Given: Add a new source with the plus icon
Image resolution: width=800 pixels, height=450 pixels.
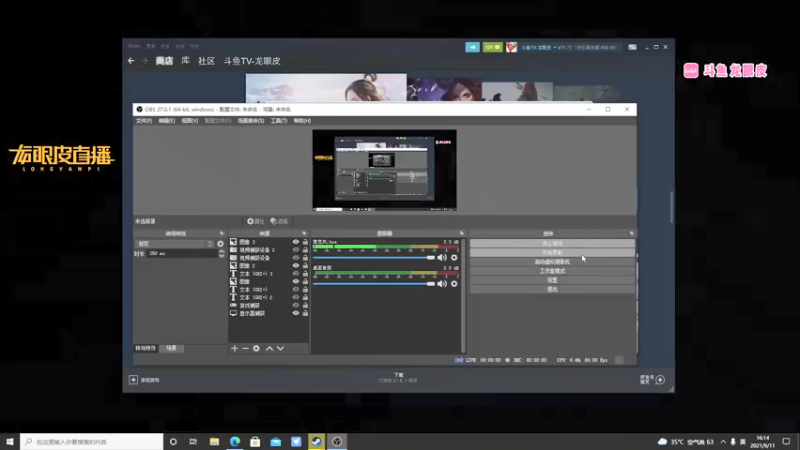Looking at the screenshot, I should tap(234, 348).
